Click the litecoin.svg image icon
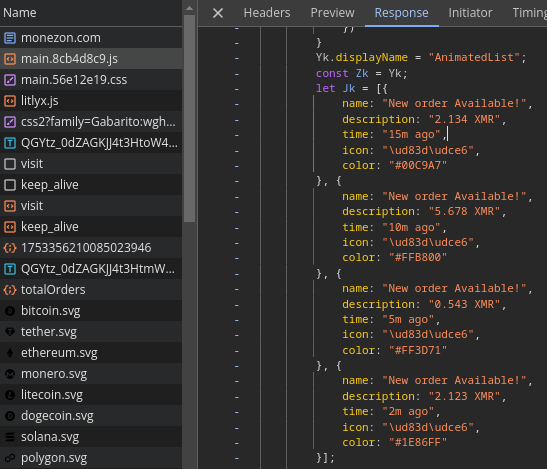The height and width of the screenshot is (469, 547). 10,395
